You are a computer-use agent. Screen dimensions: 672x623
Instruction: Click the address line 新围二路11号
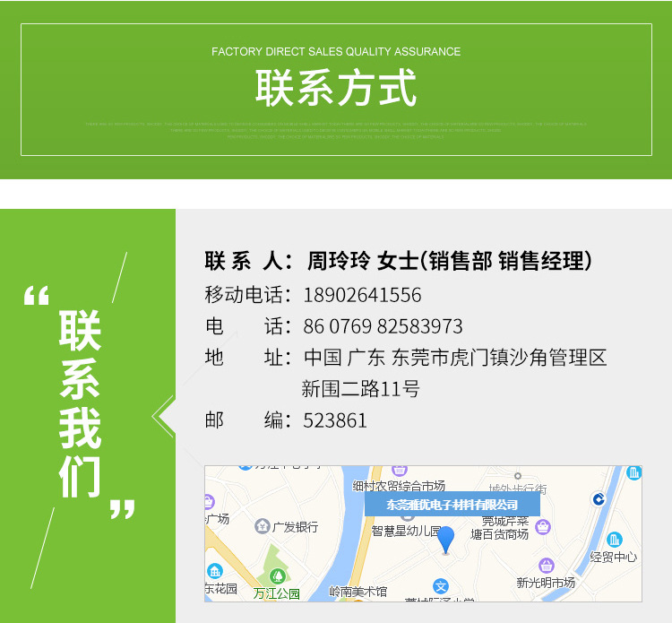point(360,389)
